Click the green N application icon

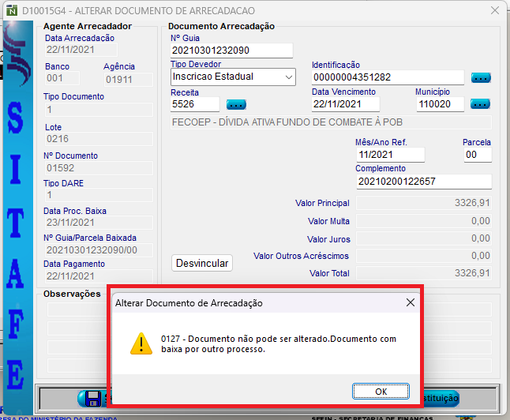11,10
